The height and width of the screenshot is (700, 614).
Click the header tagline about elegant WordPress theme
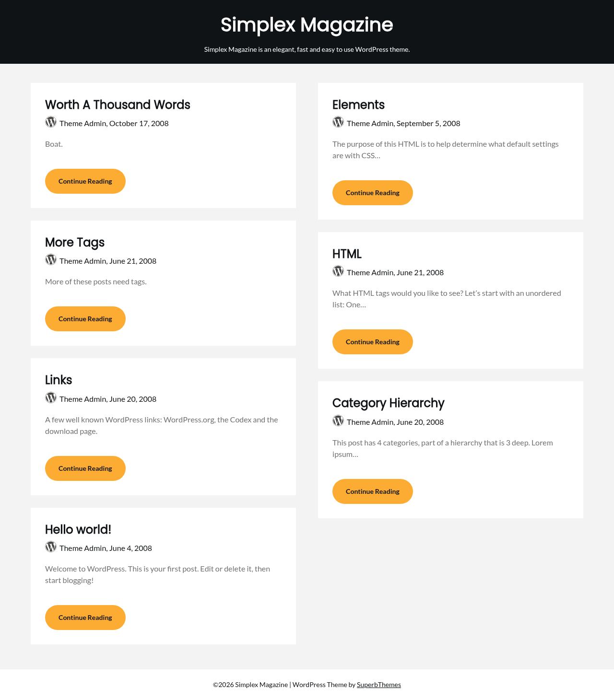307,49
